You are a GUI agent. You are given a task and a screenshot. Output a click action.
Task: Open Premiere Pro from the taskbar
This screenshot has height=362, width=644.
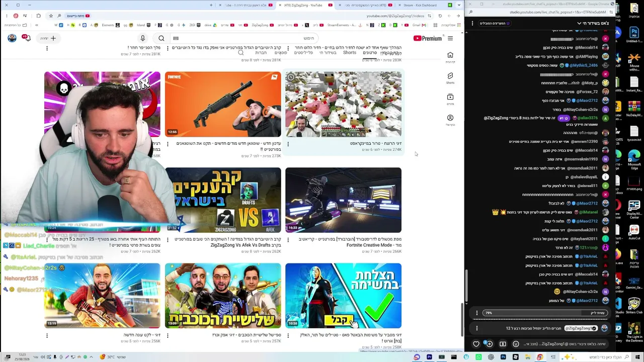(x=429, y=357)
